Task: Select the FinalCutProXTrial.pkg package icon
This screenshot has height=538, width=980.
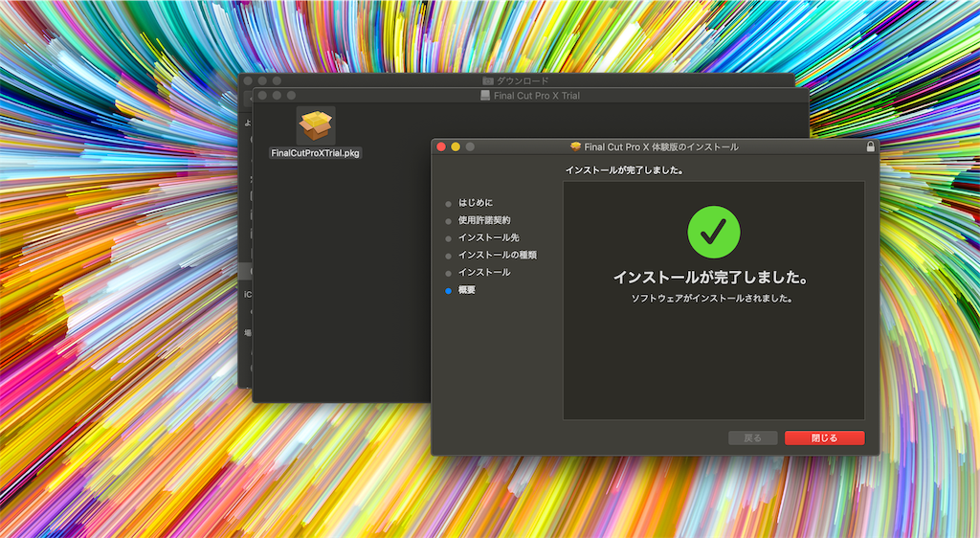Action: point(316,125)
